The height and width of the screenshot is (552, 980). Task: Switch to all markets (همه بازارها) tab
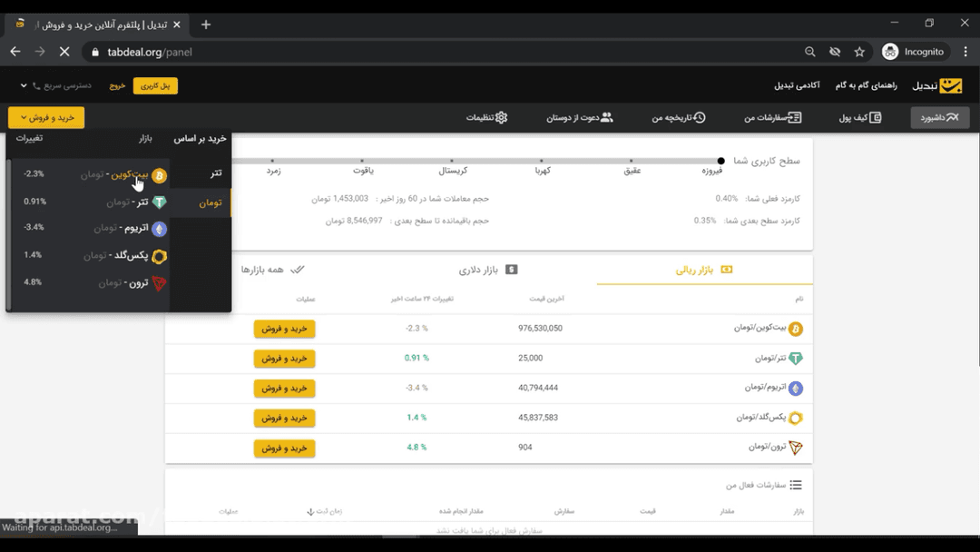[x=272, y=270]
